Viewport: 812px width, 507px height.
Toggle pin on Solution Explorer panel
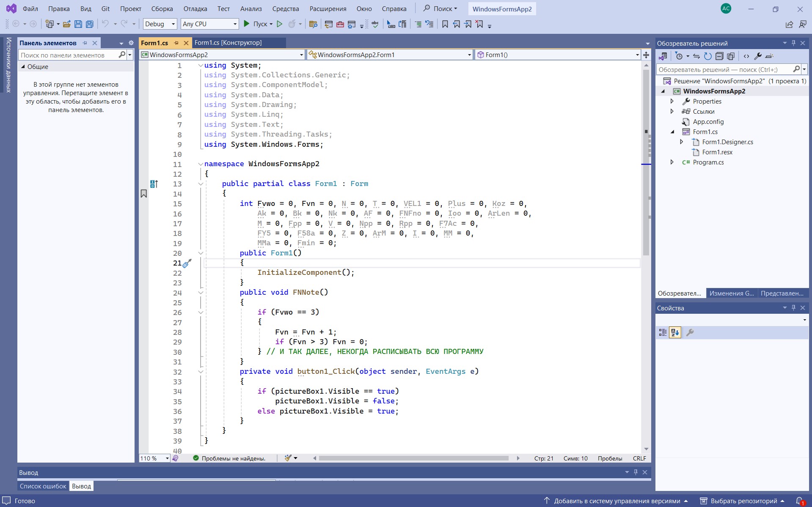click(793, 43)
